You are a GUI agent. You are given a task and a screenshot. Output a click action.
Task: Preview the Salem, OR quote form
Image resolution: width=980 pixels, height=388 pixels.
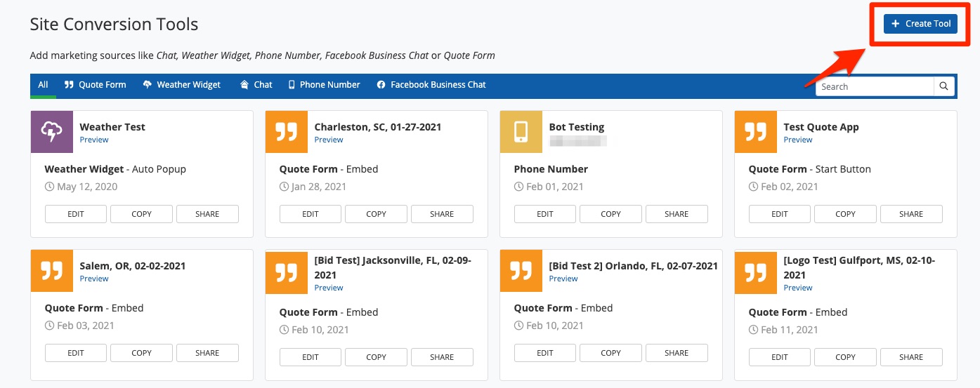pyautogui.click(x=94, y=279)
